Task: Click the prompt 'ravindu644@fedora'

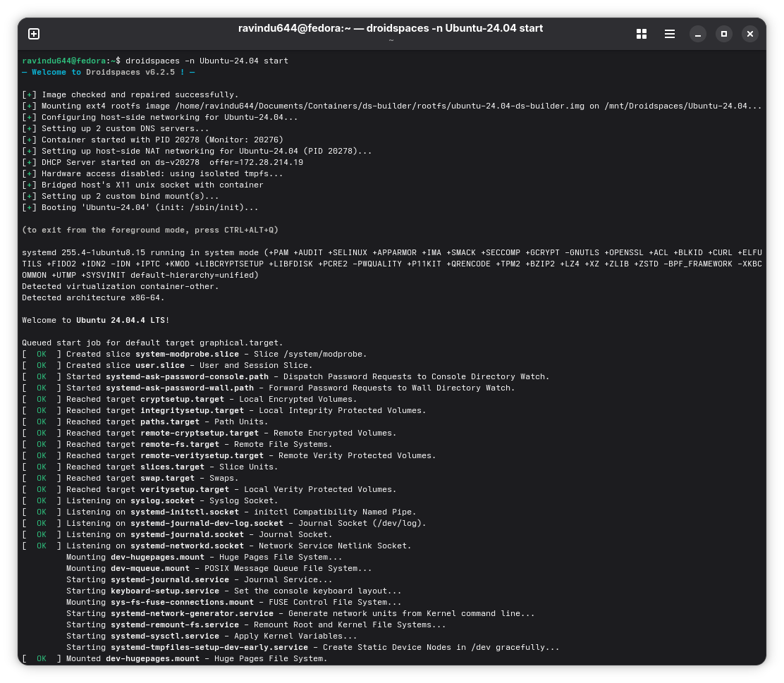Action: (63, 61)
